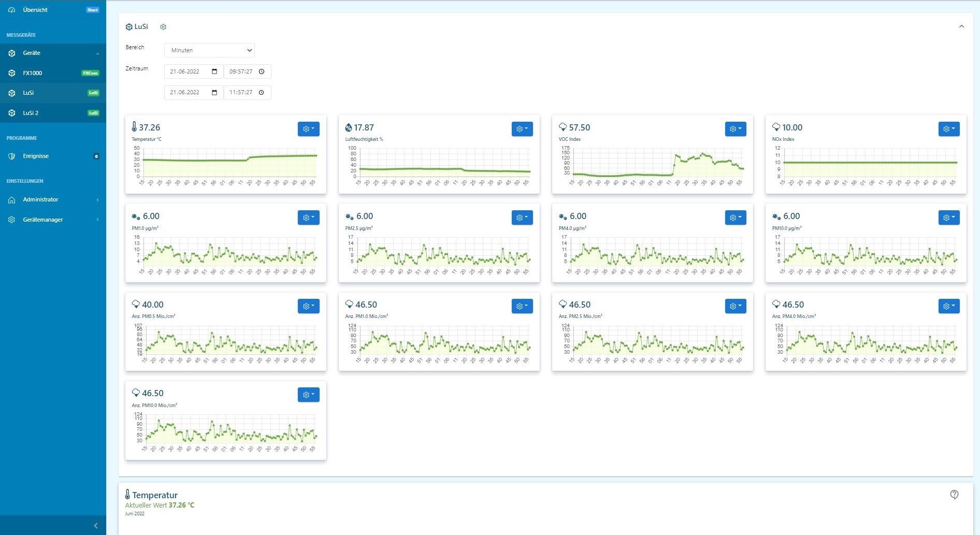Click the cloud icon beside 10.00 NOx

776,127
